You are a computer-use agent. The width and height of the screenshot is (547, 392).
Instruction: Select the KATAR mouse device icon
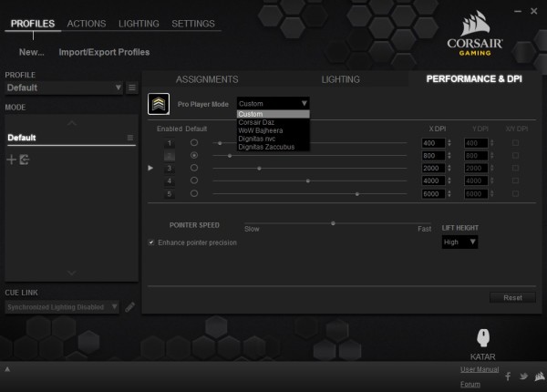(483, 337)
